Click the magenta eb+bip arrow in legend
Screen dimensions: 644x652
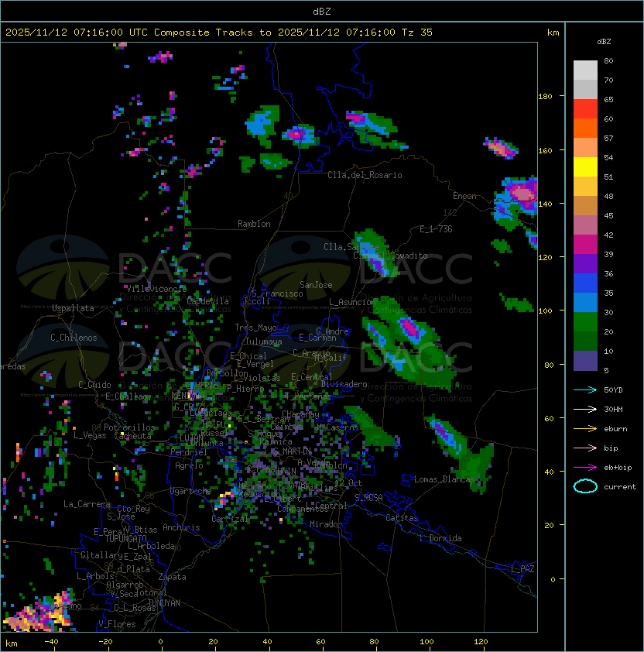[x=585, y=468]
